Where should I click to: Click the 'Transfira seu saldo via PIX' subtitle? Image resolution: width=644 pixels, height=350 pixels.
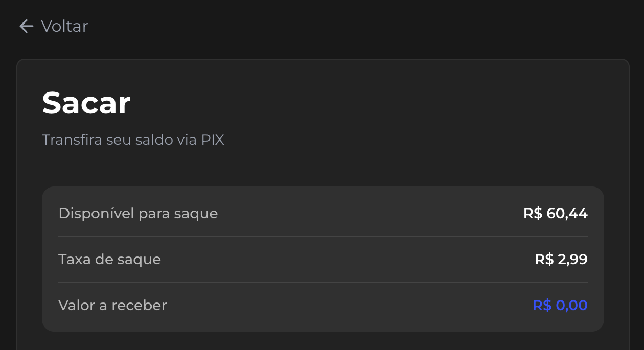pos(133,139)
